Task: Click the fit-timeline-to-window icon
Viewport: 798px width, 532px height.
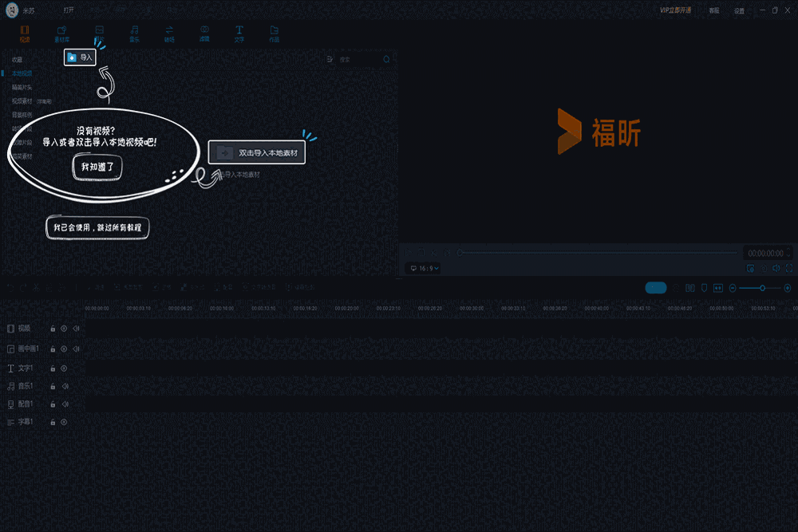Action: point(718,288)
